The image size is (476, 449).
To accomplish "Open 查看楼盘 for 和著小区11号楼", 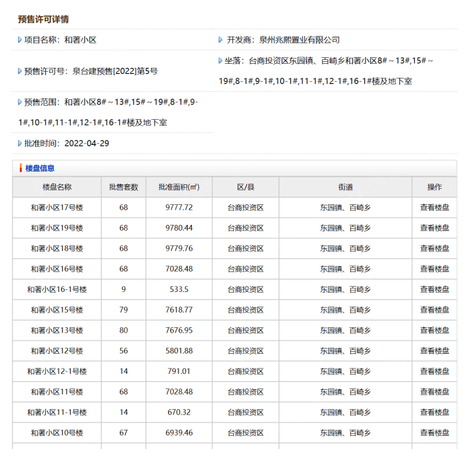I will tap(435, 392).
